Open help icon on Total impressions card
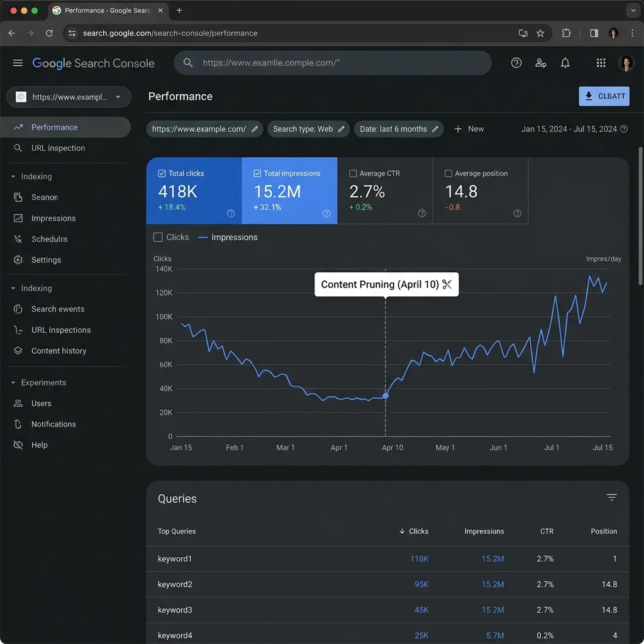 click(x=326, y=213)
